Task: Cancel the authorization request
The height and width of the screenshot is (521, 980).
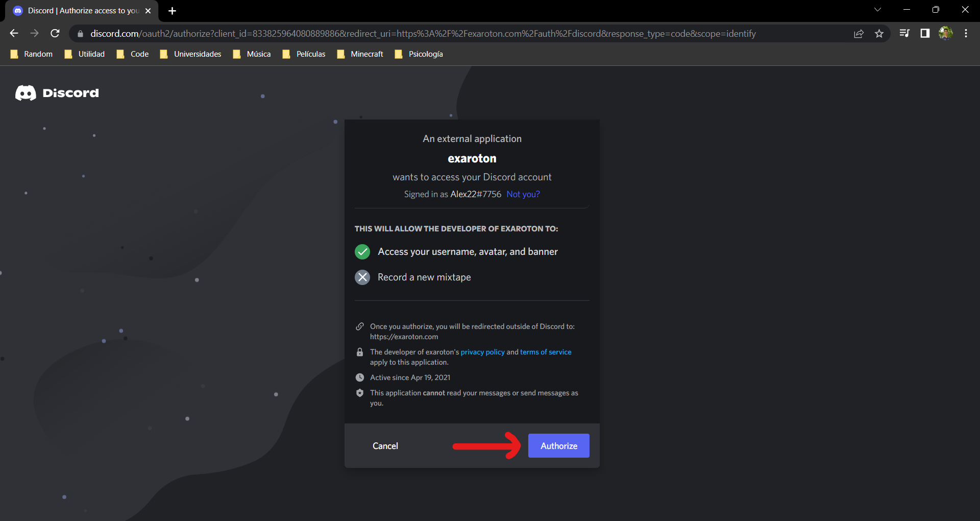Action: 385,446
